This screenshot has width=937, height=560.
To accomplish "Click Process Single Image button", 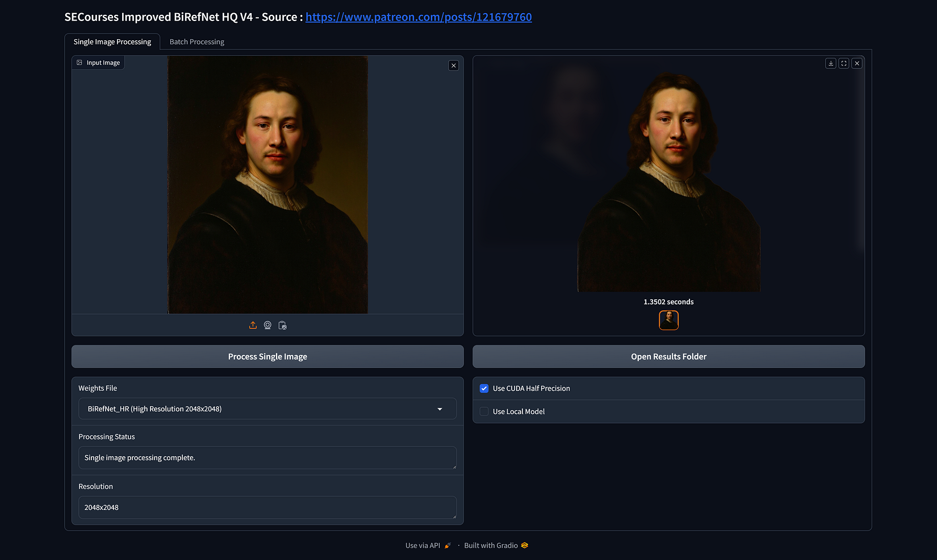I will click(x=267, y=357).
